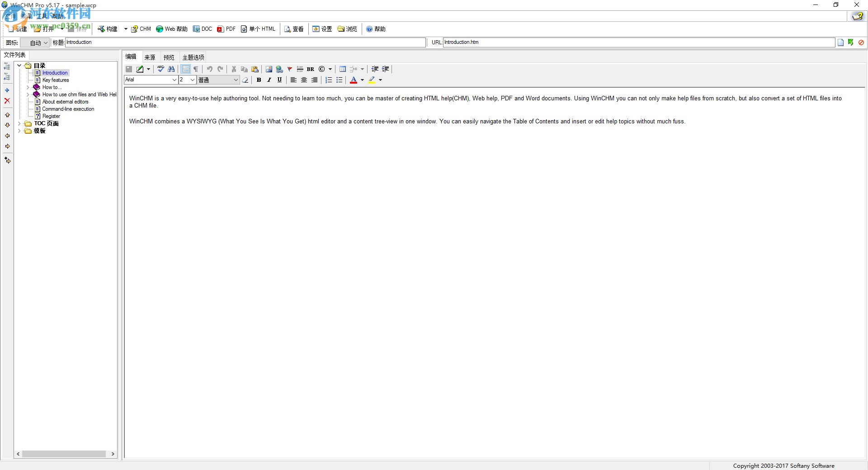Export to PDF format
The image size is (868, 470).
click(226, 29)
